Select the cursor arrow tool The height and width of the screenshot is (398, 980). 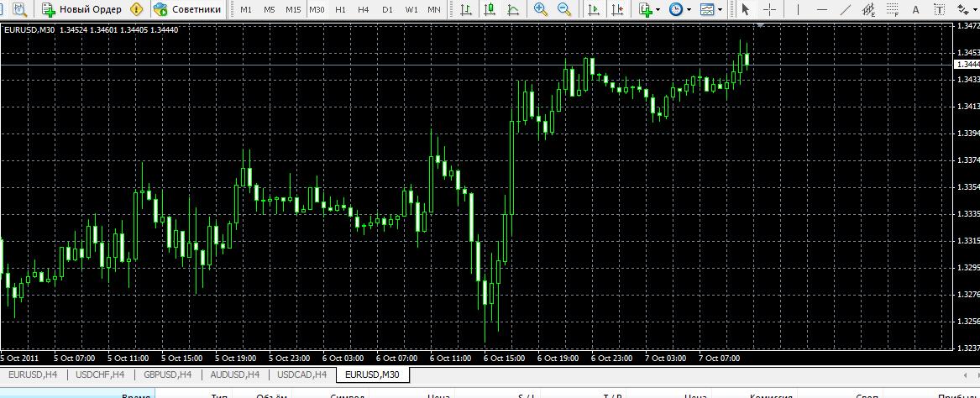pos(745,9)
